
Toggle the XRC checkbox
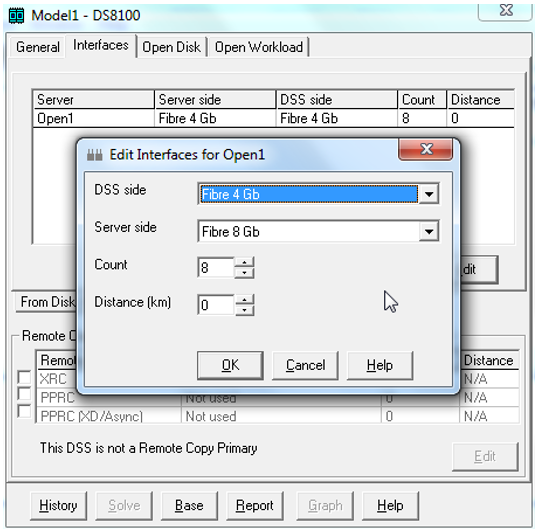tap(24, 378)
